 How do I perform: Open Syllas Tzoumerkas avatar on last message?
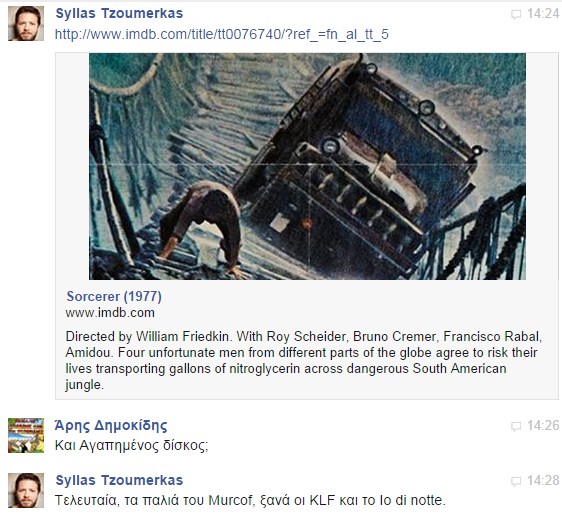pos(26,490)
